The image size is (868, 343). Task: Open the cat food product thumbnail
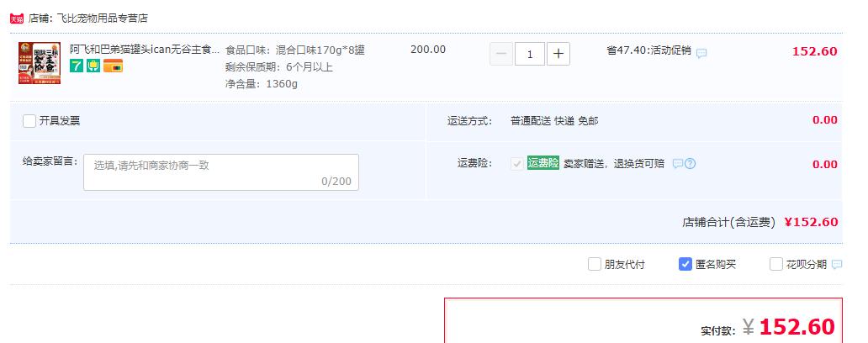tap(40, 63)
